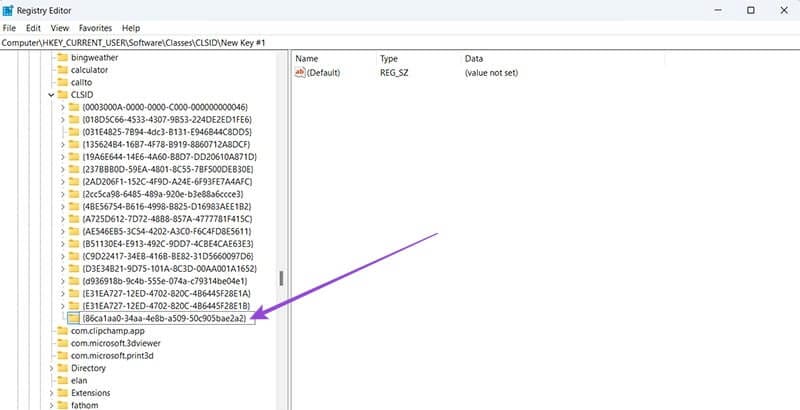Select the CLSID key folder icon
The image size is (800, 410).
[x=62, y=95]
